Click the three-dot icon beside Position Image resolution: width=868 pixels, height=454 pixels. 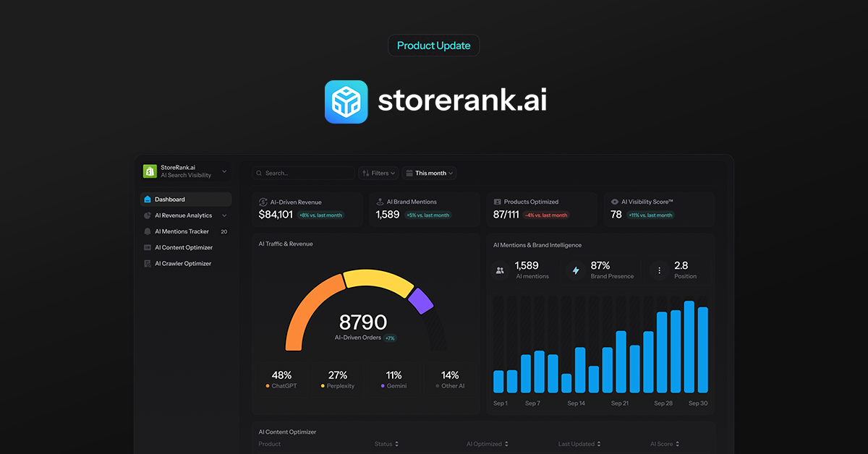659,270
